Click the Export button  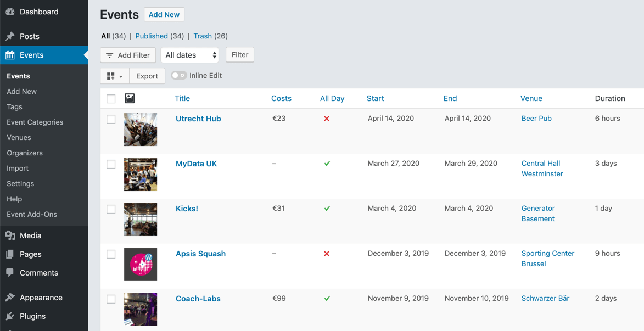[x=147, y=75]
